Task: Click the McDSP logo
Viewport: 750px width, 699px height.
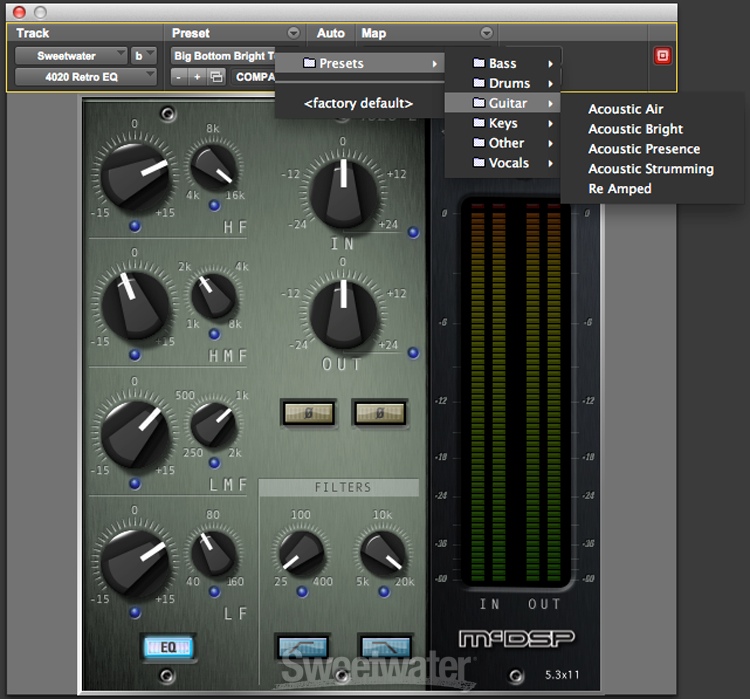Action: (517, 638)
